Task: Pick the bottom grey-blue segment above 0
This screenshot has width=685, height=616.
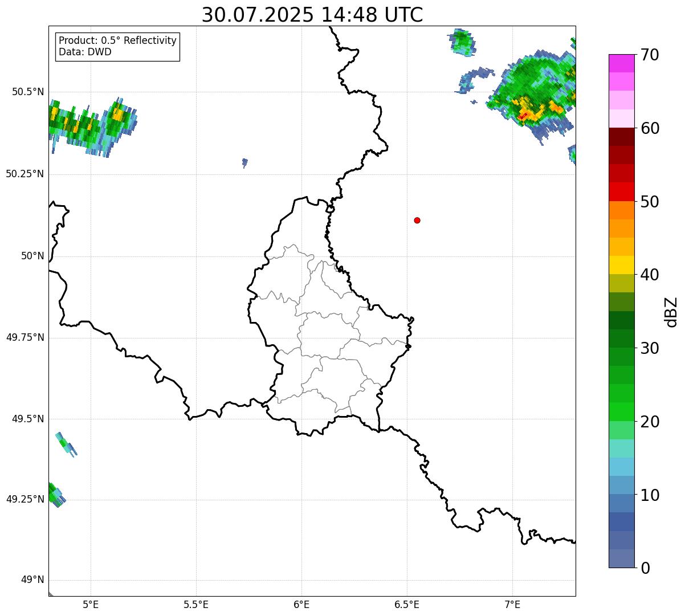Action: pos(622,558)
